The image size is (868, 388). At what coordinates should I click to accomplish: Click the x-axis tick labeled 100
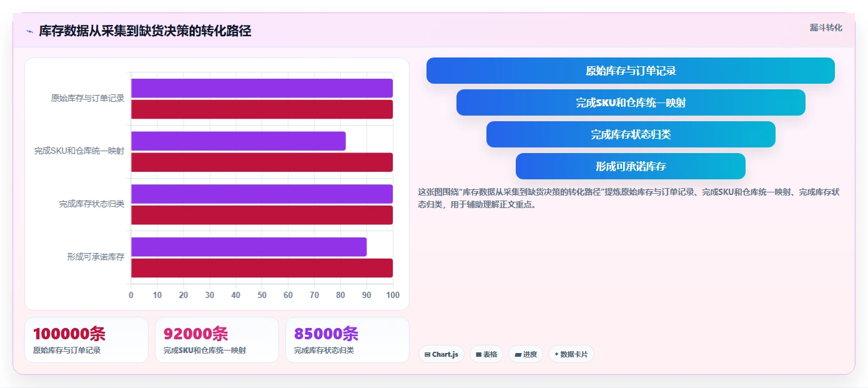click(393, 295)
